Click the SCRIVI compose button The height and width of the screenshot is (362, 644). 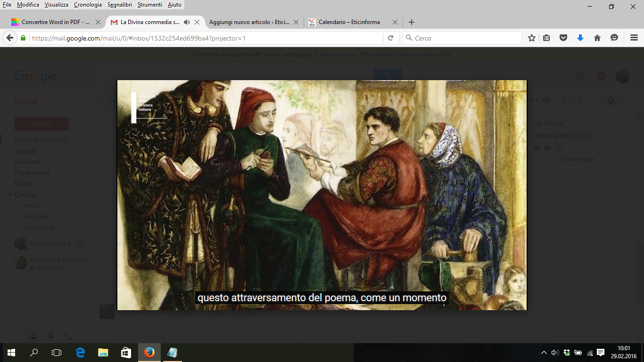pos(41,123)
